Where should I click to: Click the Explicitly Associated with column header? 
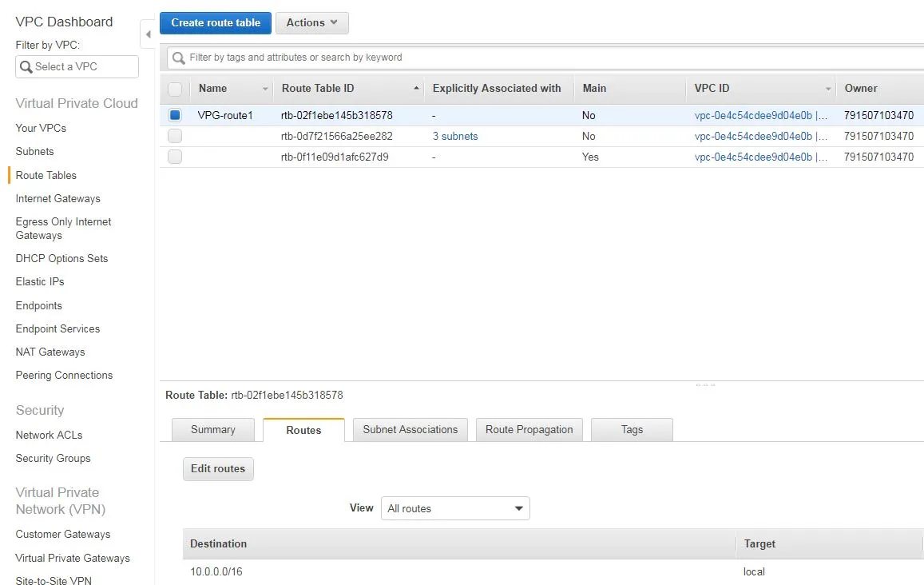point(497,89)
